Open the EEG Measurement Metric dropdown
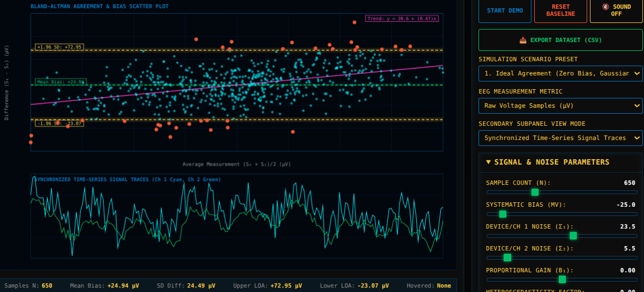This screenshot has height=292, width=644. 560,106
